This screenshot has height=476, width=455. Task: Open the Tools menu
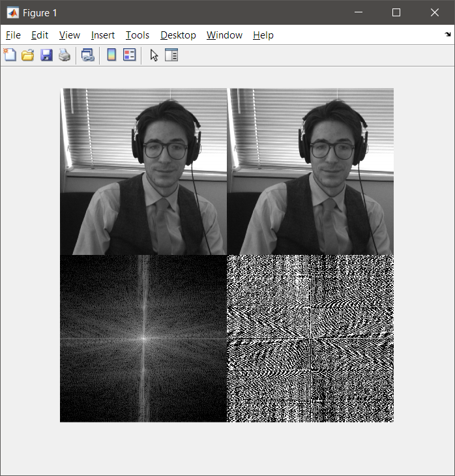coord(138,35)
